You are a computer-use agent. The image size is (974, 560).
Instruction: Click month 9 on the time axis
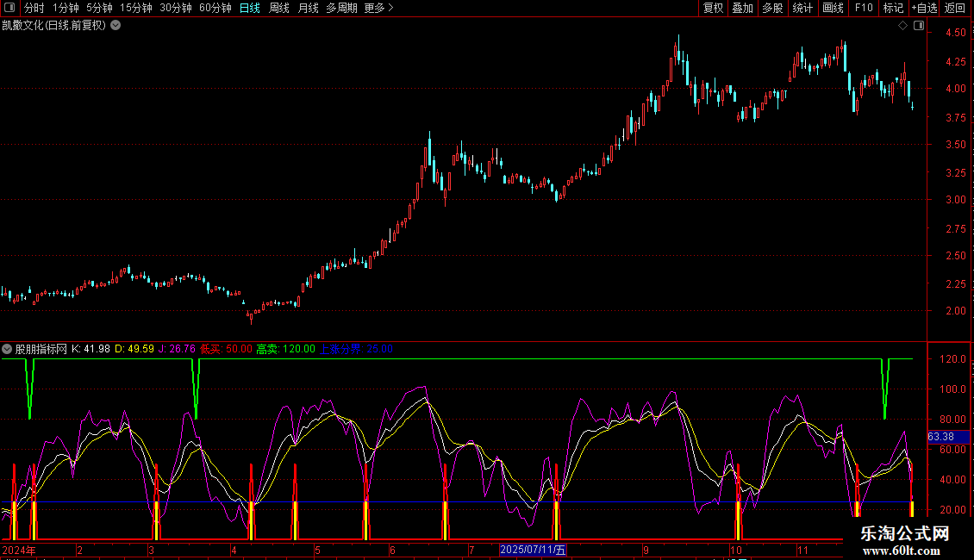pyautogui.click(x=646, y=550)
